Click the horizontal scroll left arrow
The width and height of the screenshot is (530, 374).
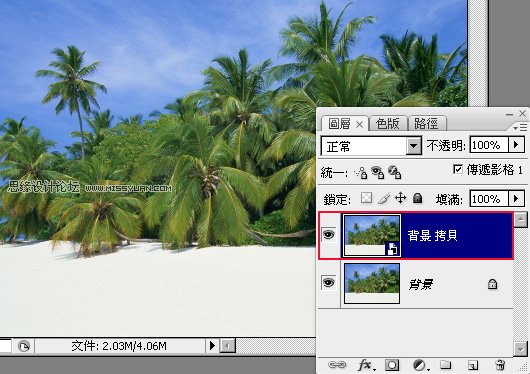(x=227, y=346)
